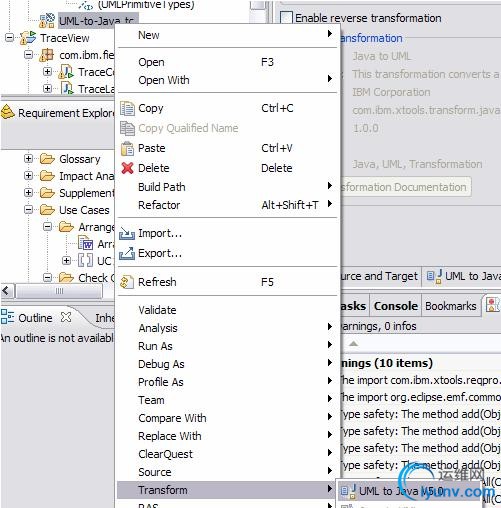Image resolution: width=501 pixels, height=508 pixels.
Task: Click the com.ibm.fie package icon
Action: (47, 55)
